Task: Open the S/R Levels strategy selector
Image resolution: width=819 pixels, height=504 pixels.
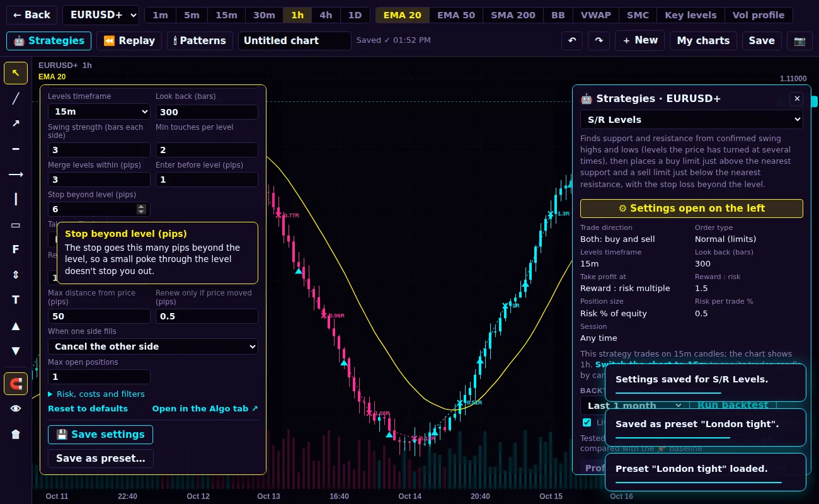Action: pos(692,120)
